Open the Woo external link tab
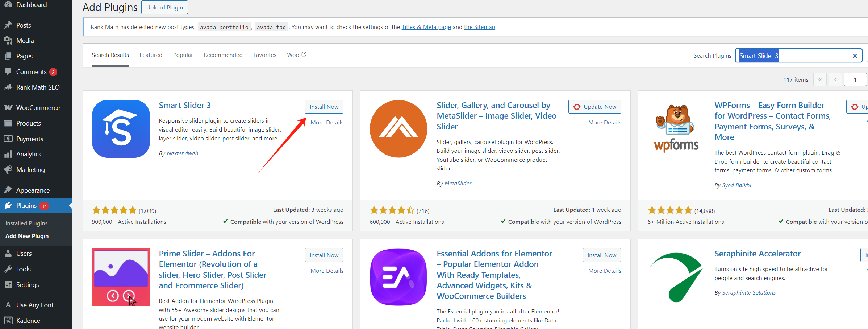 point(296,55)
